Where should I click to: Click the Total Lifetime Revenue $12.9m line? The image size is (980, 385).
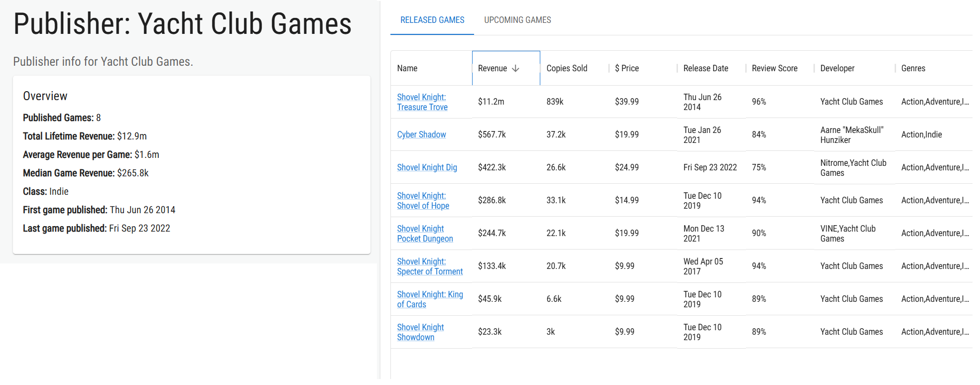(85, 136)
